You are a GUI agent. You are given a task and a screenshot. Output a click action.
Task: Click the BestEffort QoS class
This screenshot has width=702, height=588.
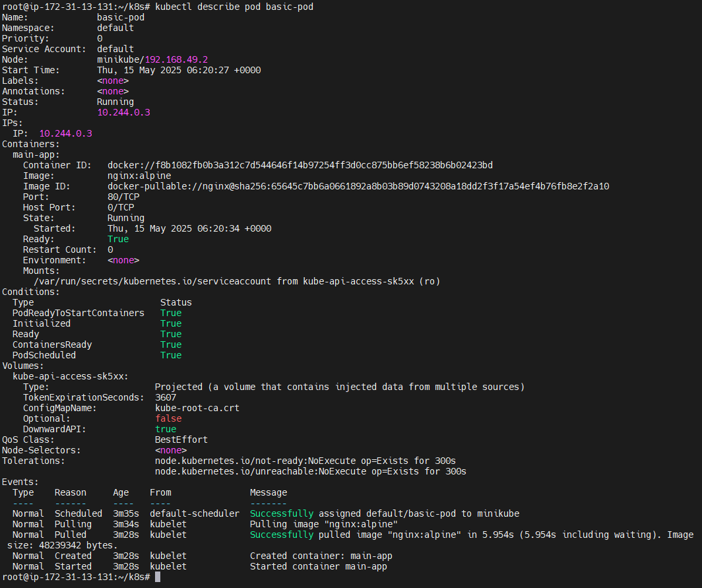point(180,440)
